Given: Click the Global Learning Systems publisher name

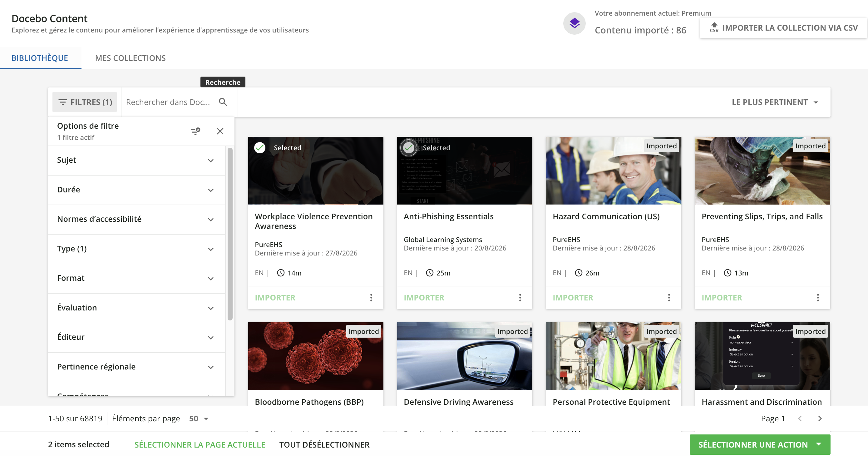Looking at the screenshot, I should [x=443, y=240].
